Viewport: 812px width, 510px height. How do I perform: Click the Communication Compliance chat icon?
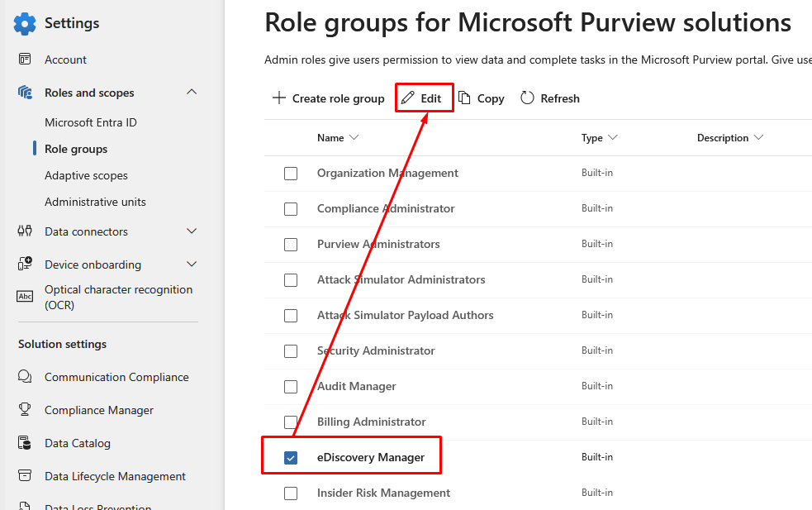pyautogui.click(x=25, y=376)
